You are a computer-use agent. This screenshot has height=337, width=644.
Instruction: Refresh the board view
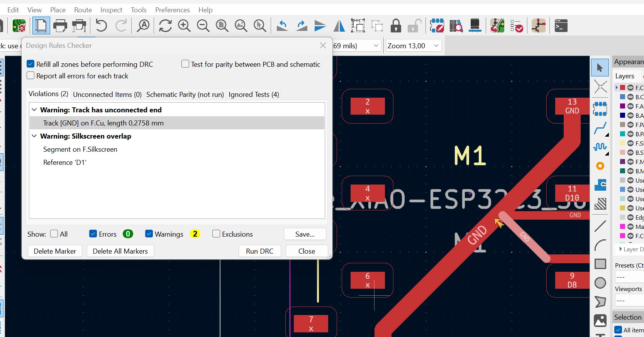pos(165,26)
